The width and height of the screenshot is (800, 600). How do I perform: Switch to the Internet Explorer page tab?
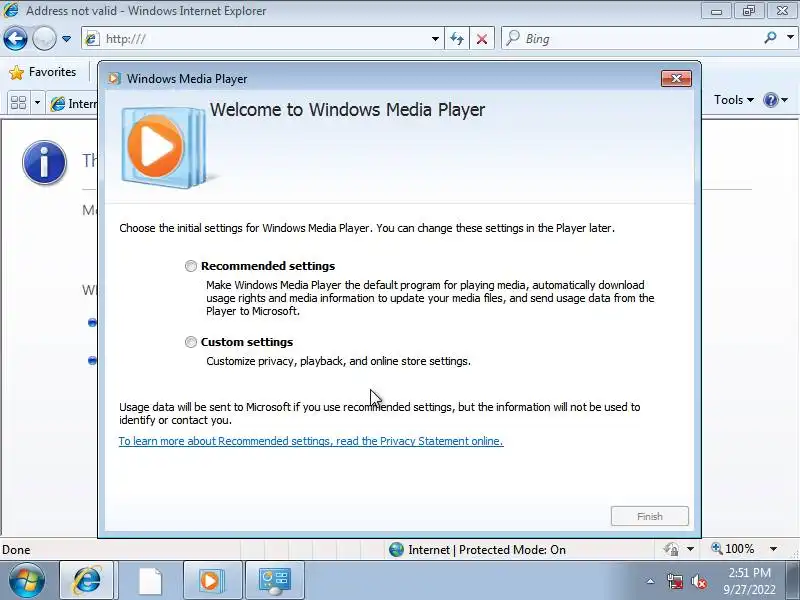pos(72,104)
